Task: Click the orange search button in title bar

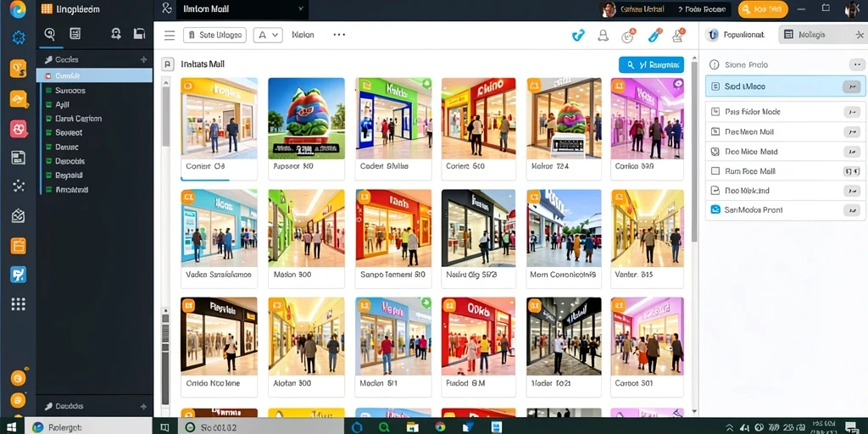Action: pyautogui.click(x=763, y=8)
